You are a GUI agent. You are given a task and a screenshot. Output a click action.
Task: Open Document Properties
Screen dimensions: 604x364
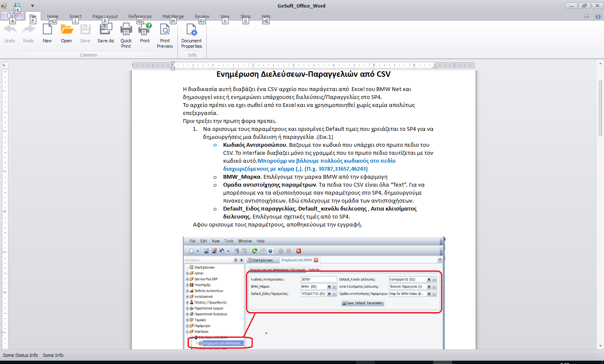(x=191, y=30)
